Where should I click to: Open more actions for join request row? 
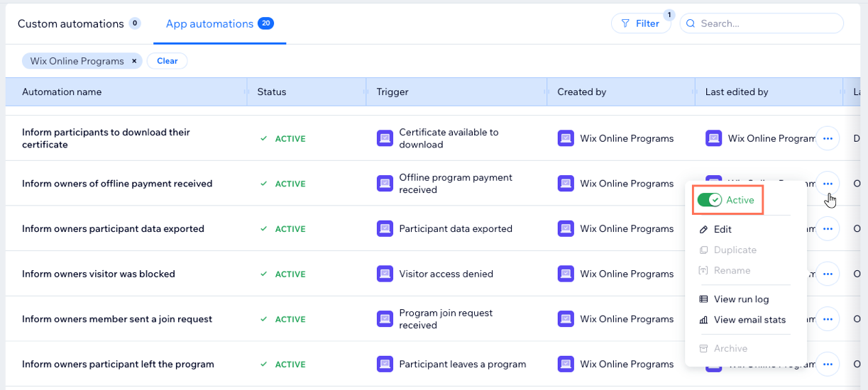click(x=828, y=319)
